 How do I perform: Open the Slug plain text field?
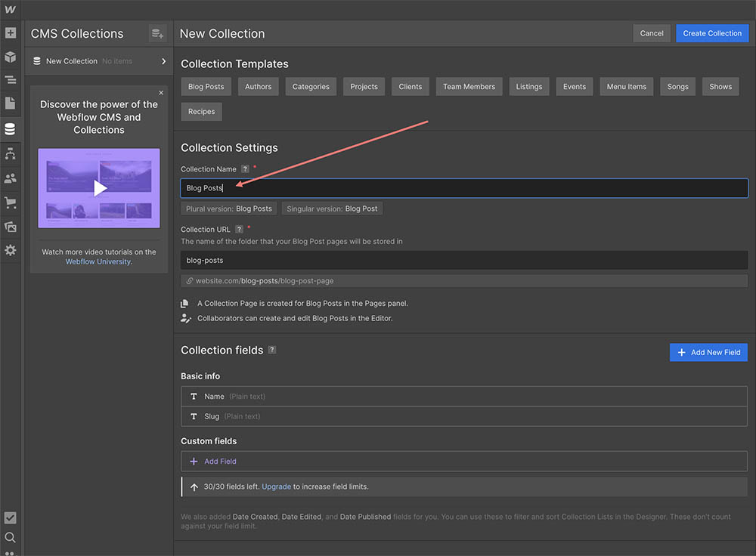point(464,416)
